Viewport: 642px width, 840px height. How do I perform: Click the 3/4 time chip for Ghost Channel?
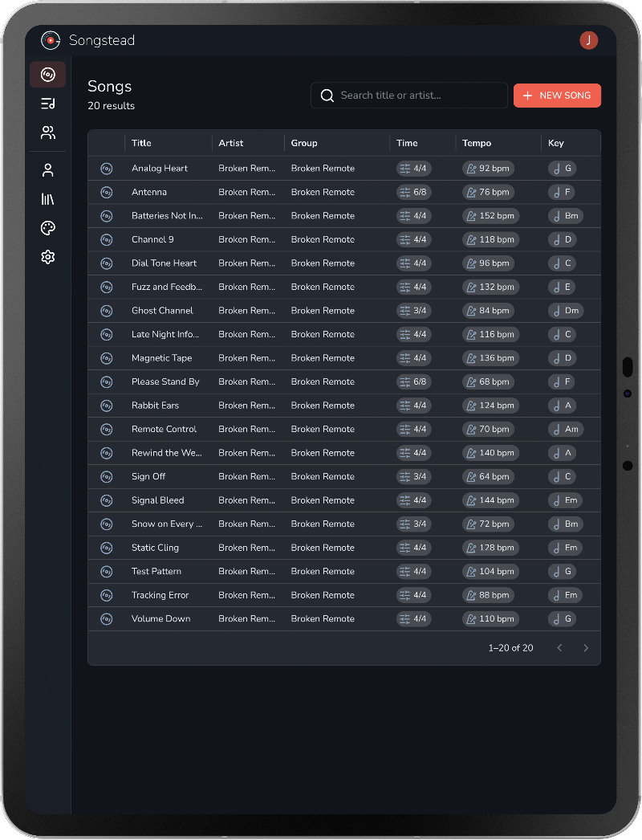[414, 311]
